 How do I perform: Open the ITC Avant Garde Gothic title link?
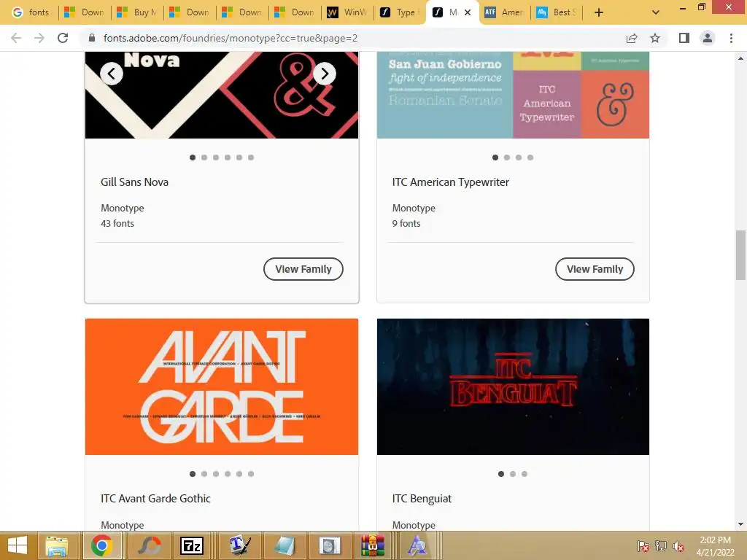[155, 499]
